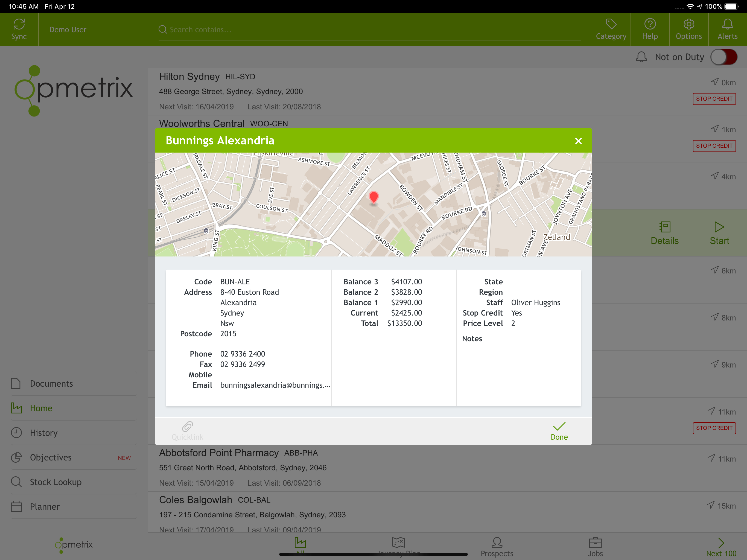Click the Total $13350.00 value
This screenshot has width=747, height=560.
pos(405,323)
